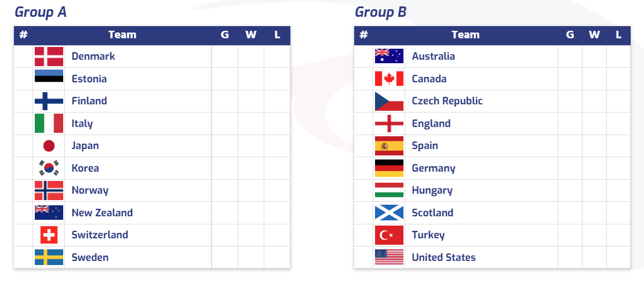Click the Turkey flag icon
The height and width of the screenshot is (283, 644).
click(389, 235)
